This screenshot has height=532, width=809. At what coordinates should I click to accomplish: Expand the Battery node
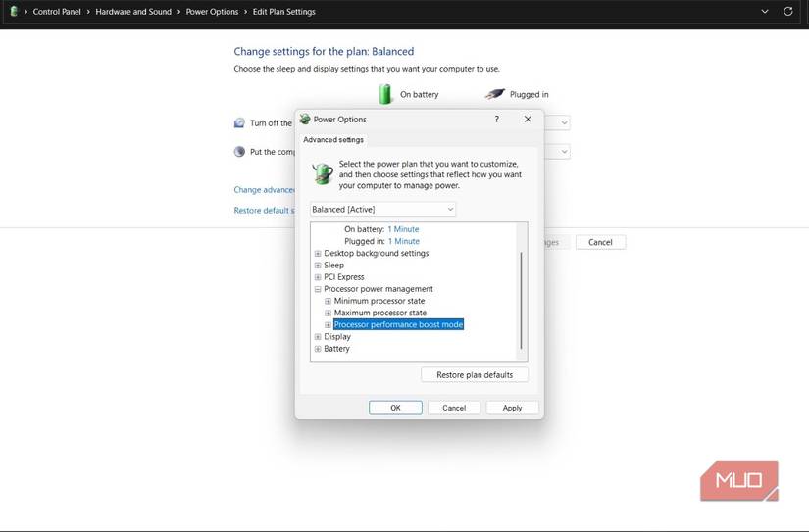[318, 349]
